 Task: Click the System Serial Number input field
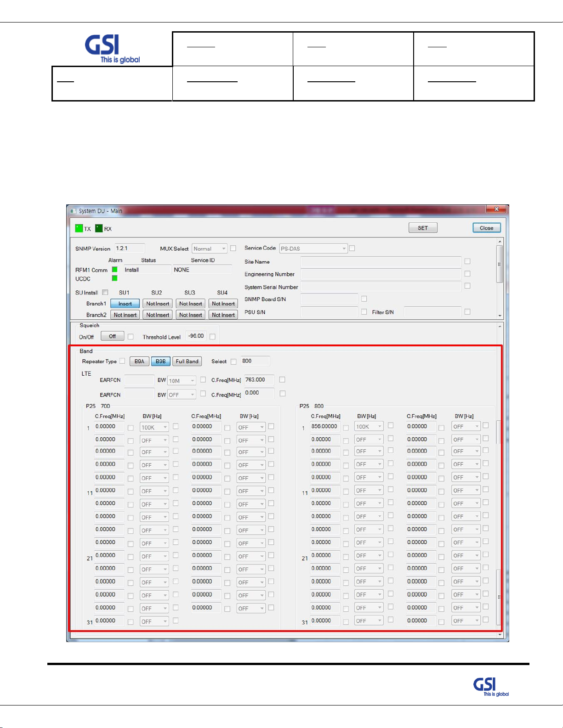[x=381, y=287]
